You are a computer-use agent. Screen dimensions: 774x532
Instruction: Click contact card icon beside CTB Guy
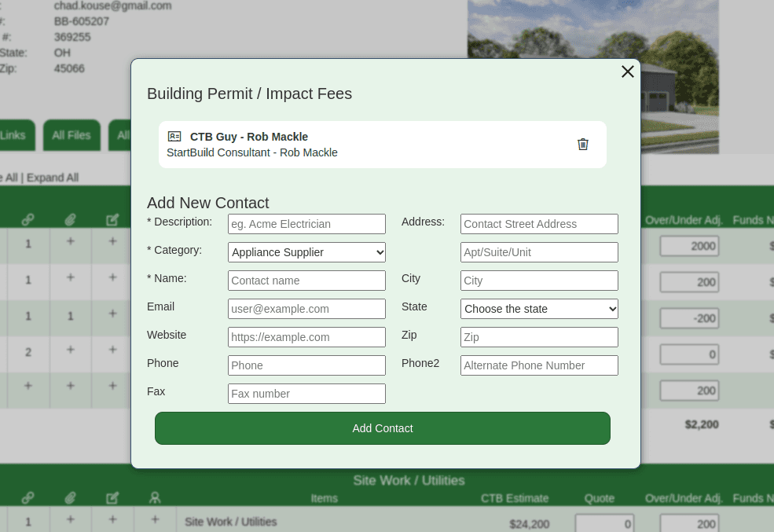tap(174, 136)
